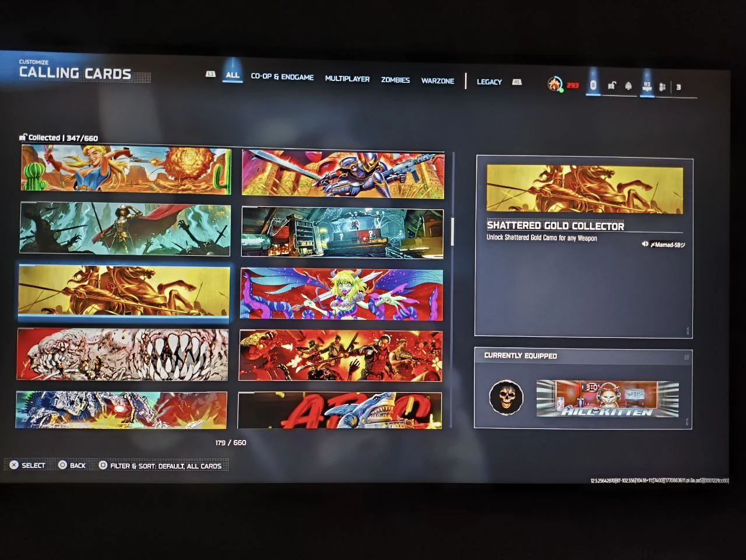Screen dimensions: 746x560
Task: Open FILTER & SORT: DEFAULT, ALL CARDS
Action: point(166,466)
